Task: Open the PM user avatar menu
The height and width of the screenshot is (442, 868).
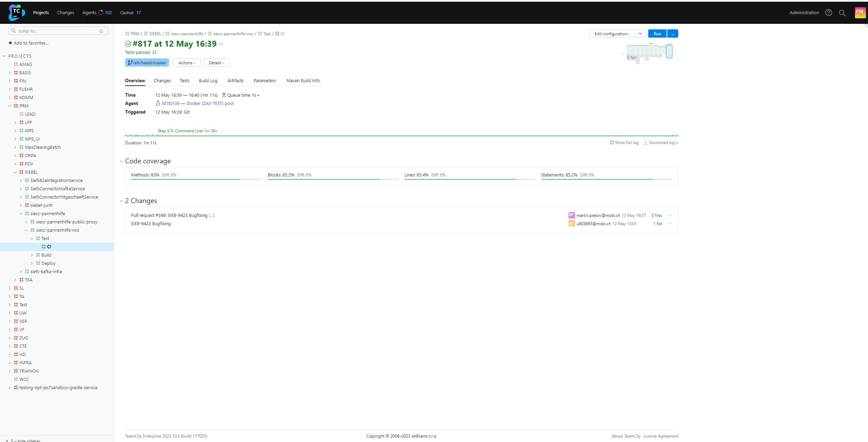Action: coord(860,12)
